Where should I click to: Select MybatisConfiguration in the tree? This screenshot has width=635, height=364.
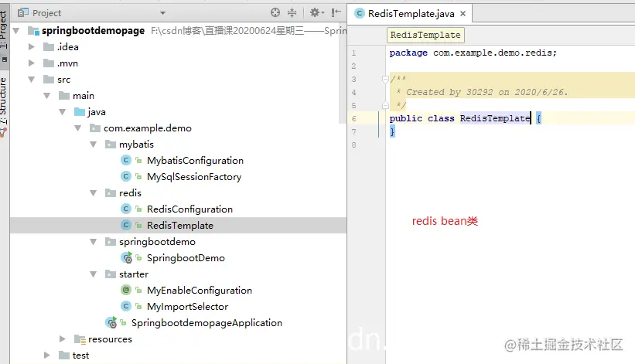click(195, 161)
